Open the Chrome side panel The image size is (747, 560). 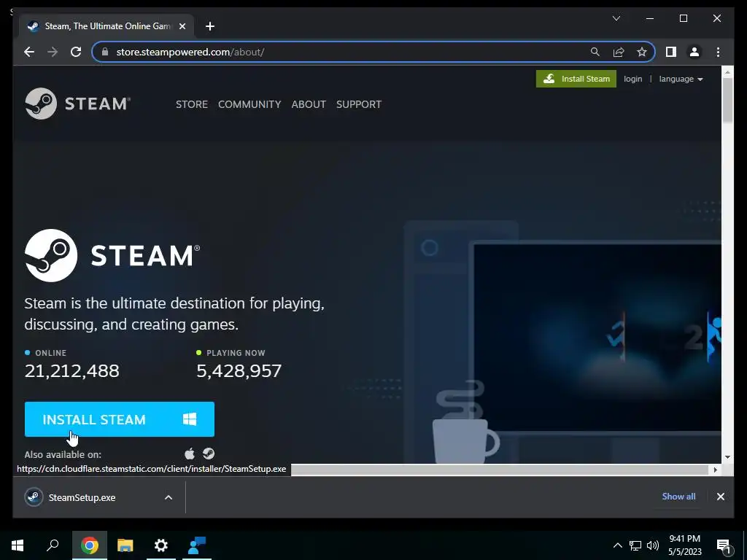pos(671,52)
